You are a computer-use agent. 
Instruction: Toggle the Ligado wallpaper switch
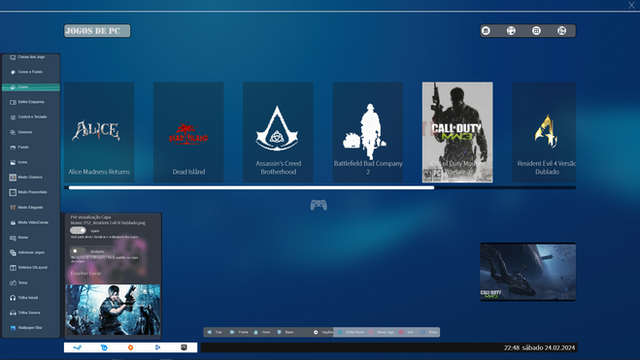pyautogui.click(x=78, y=231)
